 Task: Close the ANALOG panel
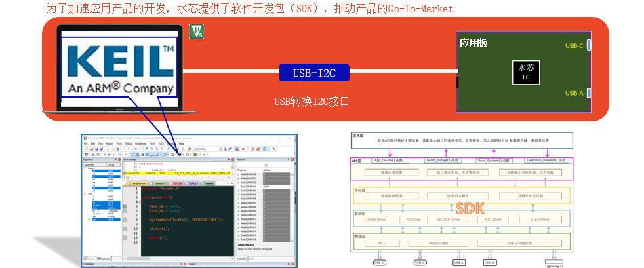[x=292, y=159]
